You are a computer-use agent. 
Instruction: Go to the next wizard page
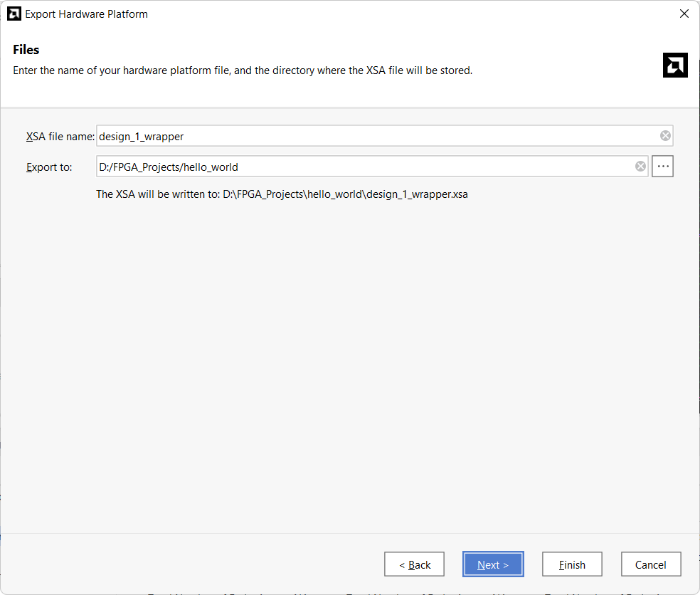[493, 564]
